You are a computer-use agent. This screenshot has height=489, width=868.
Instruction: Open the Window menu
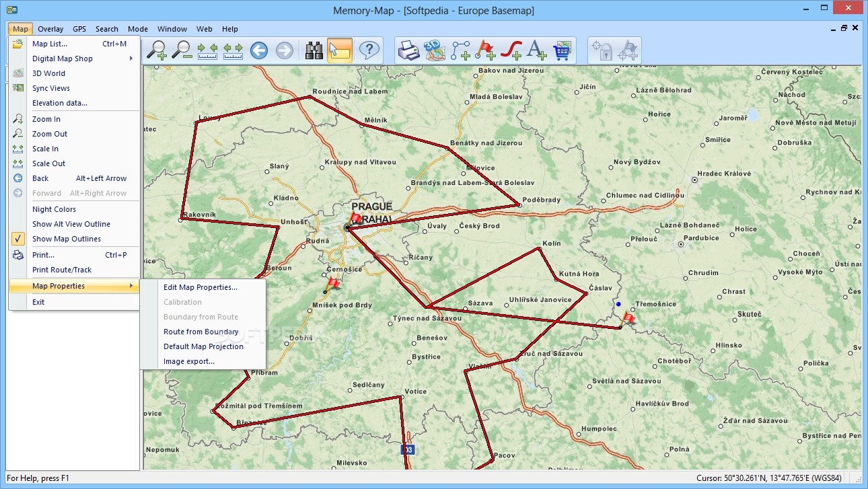point(172,29)
